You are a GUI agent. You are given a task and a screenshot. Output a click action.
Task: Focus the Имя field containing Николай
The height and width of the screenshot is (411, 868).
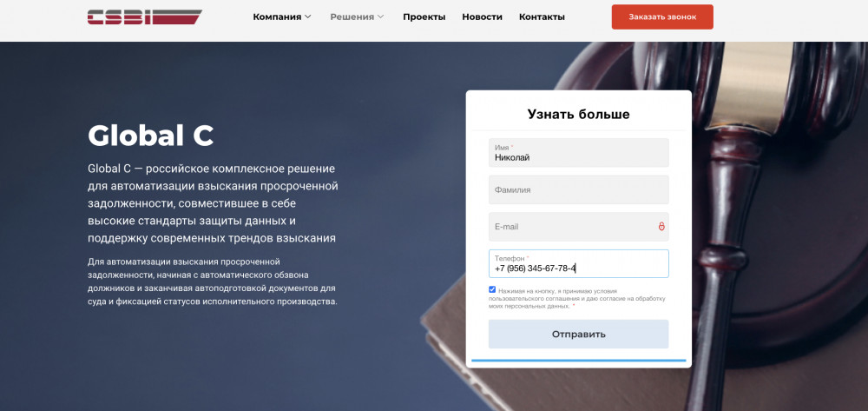(578, 152)
